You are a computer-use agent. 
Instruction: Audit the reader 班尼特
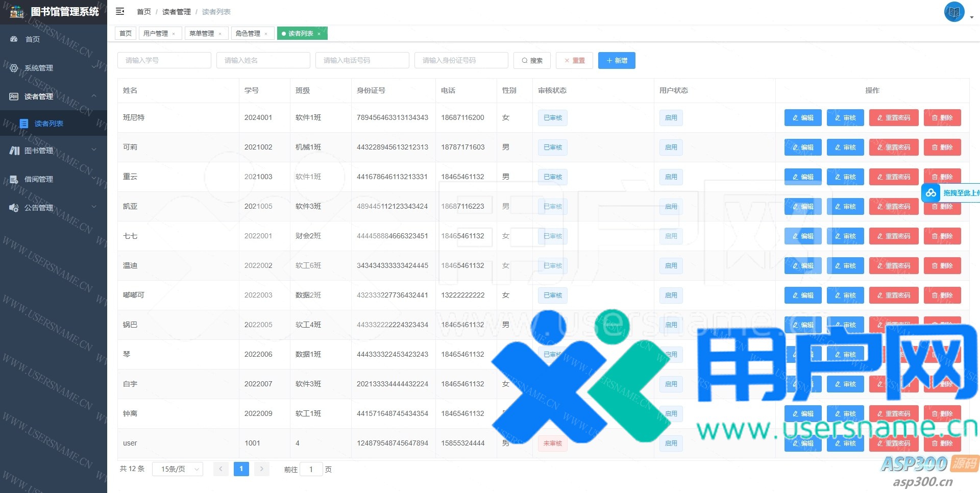(x=845, y=118)
